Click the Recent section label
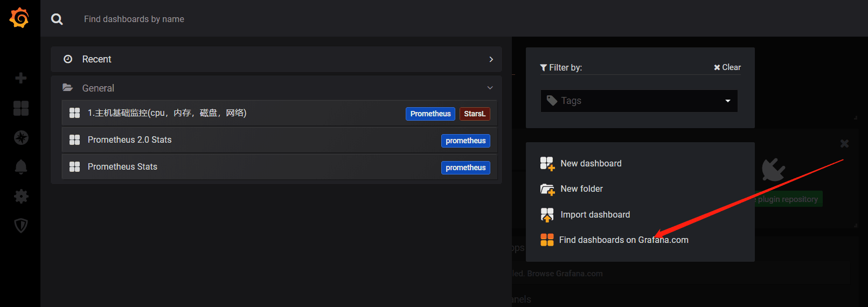 [x=96, y=59]
